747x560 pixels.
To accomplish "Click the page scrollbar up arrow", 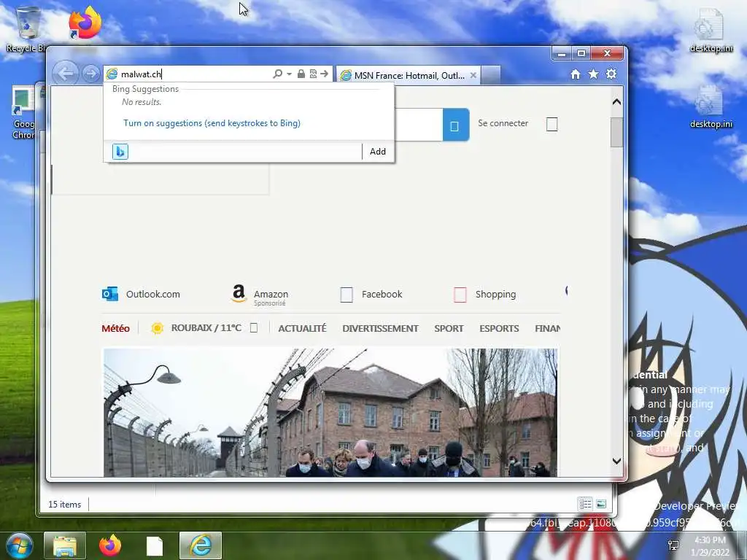I will 616,102.
